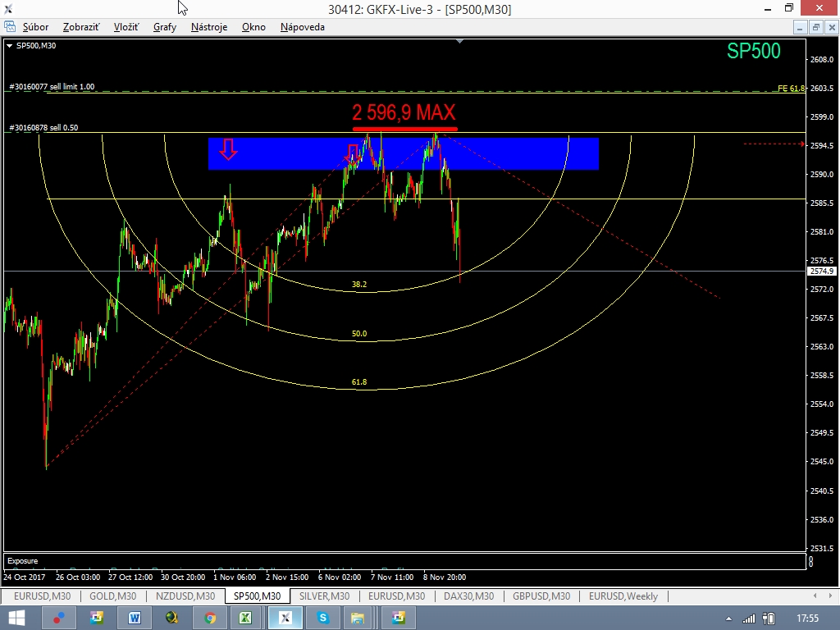
Task: Switch to the SILVER,M30 chart tab
Action: click(324, 596)
